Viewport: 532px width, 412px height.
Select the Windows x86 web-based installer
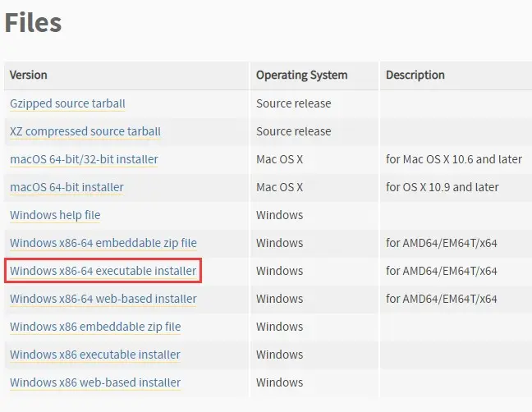point(95,382)
